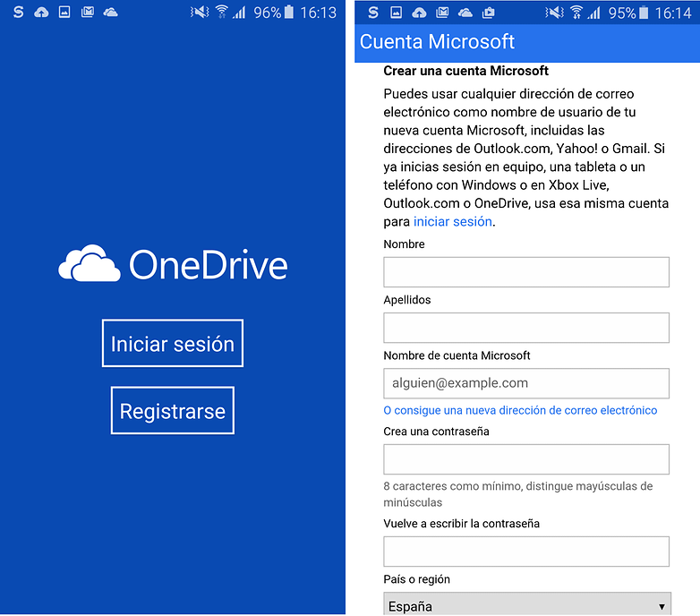Tap the Iniciar sesión button
Image resolution: width=700 pixels, height=616 pixels.
(x=173, y=343)
